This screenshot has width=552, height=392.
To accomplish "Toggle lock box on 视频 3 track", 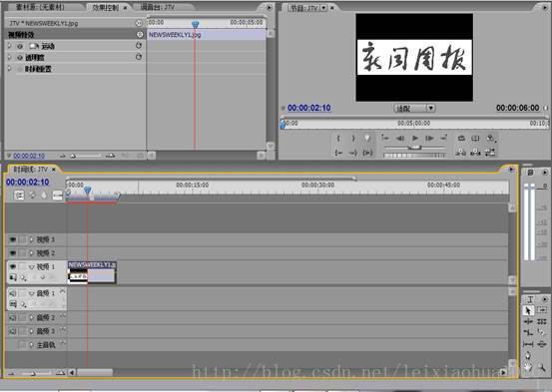I will click(23, 239).
